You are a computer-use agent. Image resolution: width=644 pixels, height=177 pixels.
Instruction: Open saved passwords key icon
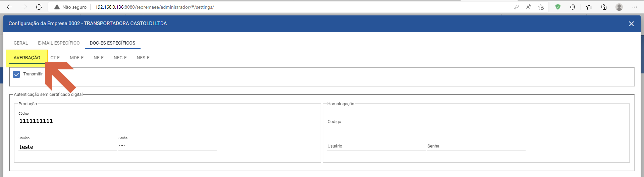517,7
